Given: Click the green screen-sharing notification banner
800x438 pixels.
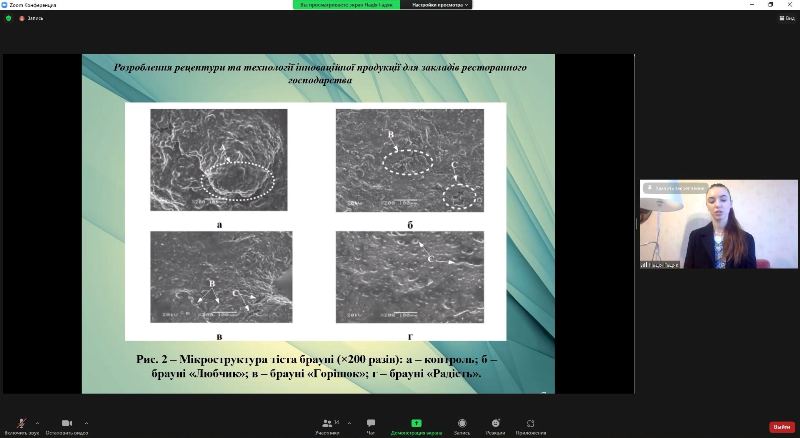Looking at the screenshot, I should pyautogui.click(x=346, y=5).
